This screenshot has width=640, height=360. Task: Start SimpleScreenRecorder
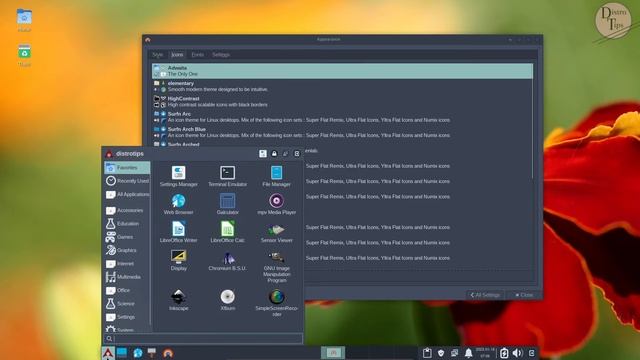click(276, 303)
